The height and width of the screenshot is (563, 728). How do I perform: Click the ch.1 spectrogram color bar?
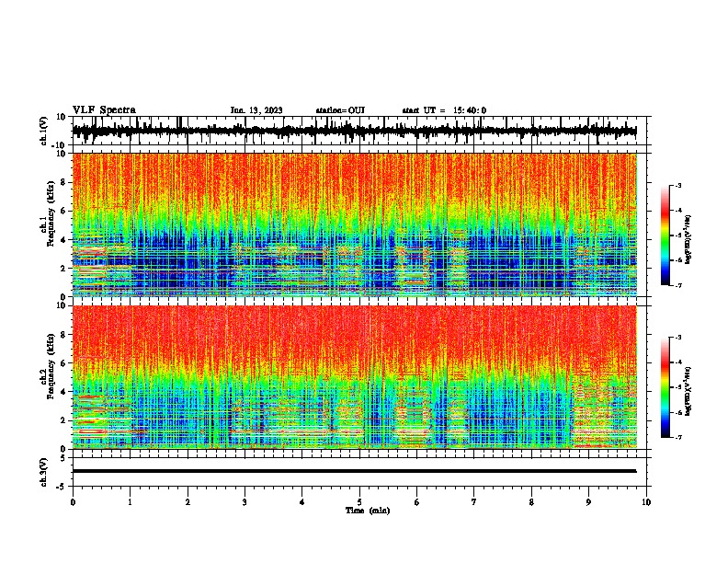pyautogui.click(x=665, y=236)
